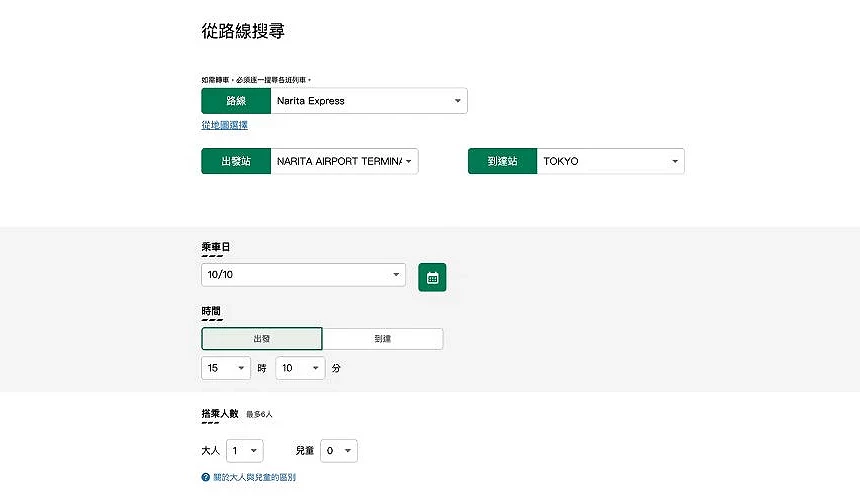This screenshot has height=500, width=860.
Task: Click the green 到達站 arrival station label
Action: pyautogui.click(x=502, y=161)
